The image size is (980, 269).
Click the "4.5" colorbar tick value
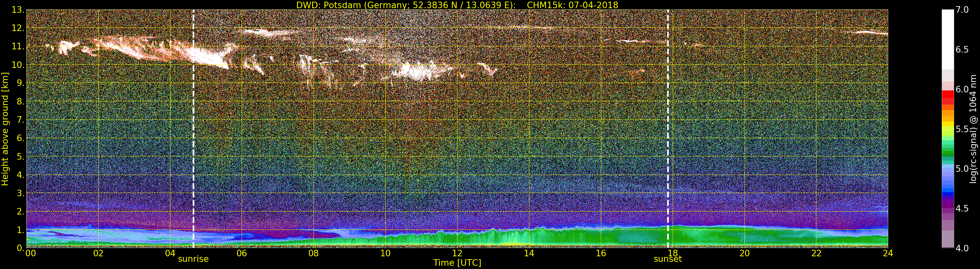coord(962,209)
